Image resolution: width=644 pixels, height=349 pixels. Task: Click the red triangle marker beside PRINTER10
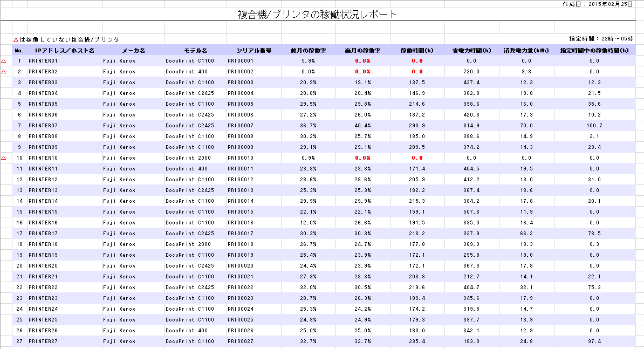(x=4, y=158)
